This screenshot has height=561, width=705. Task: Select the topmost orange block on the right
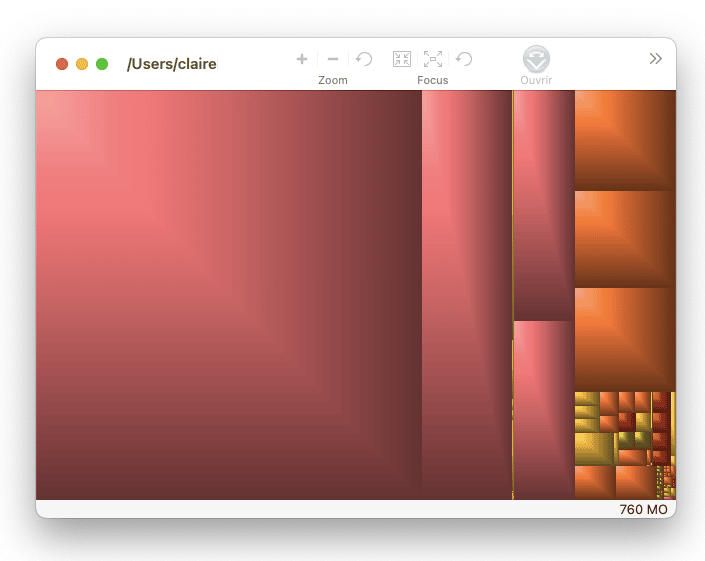point(625,140)
